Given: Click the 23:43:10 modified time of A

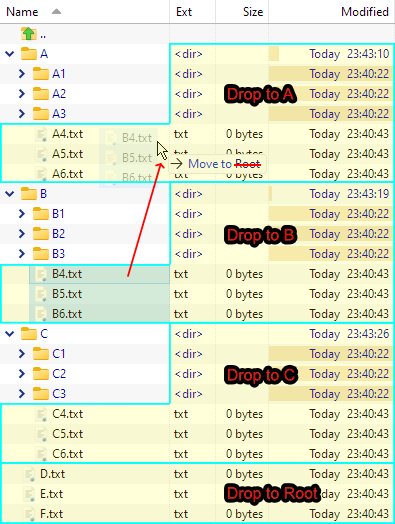Looking at the screenshot, I should click(368, 54).
